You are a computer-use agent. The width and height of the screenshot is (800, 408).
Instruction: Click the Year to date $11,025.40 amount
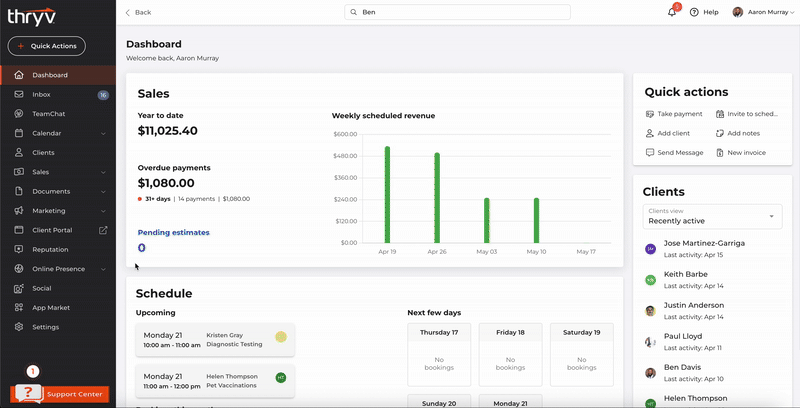[x=167, y=131]
